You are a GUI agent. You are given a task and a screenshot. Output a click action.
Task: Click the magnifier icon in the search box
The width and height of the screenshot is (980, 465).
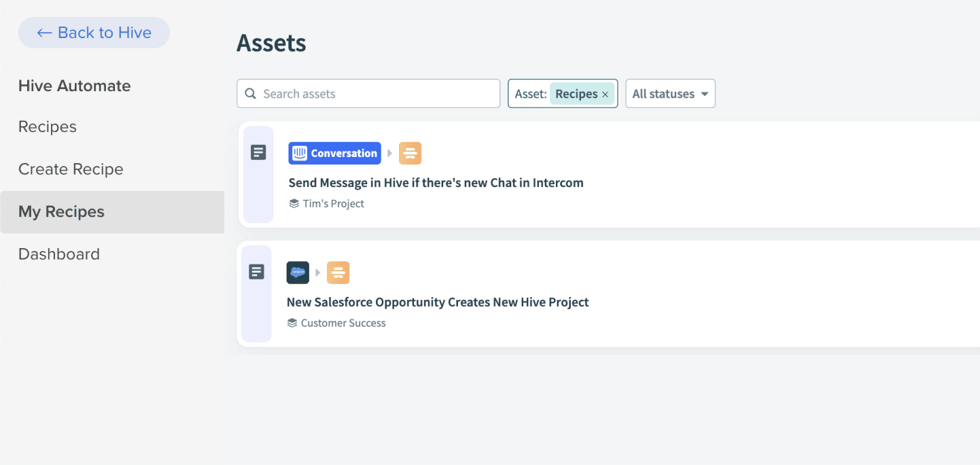[x=251, y=94]
